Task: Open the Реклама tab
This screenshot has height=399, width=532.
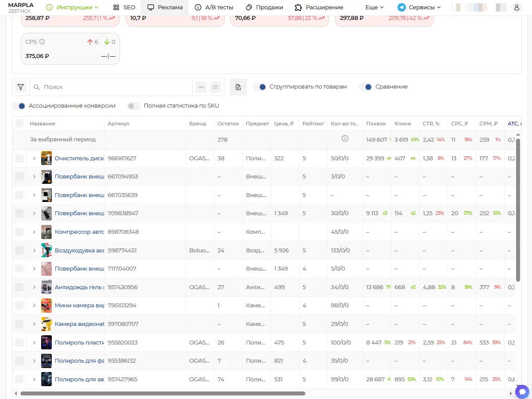Action: pos(165,8)
